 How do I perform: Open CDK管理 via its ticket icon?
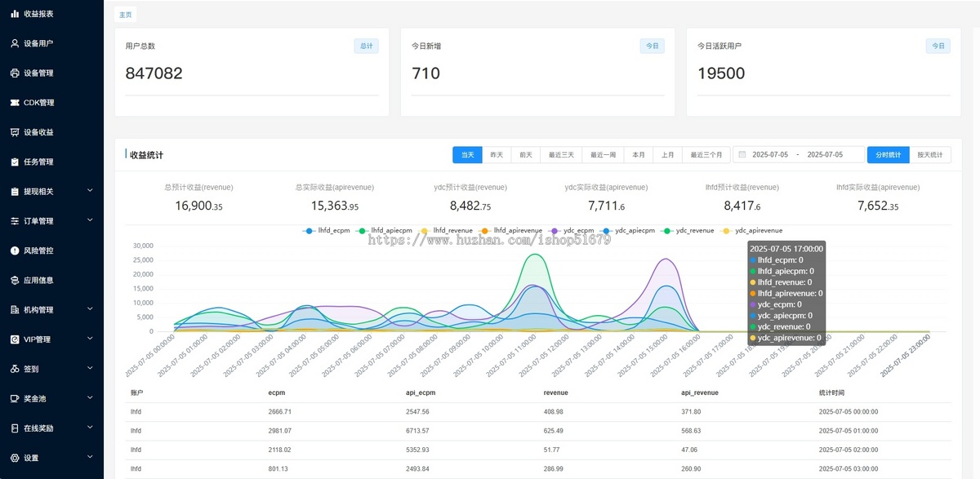click(15, 103)
